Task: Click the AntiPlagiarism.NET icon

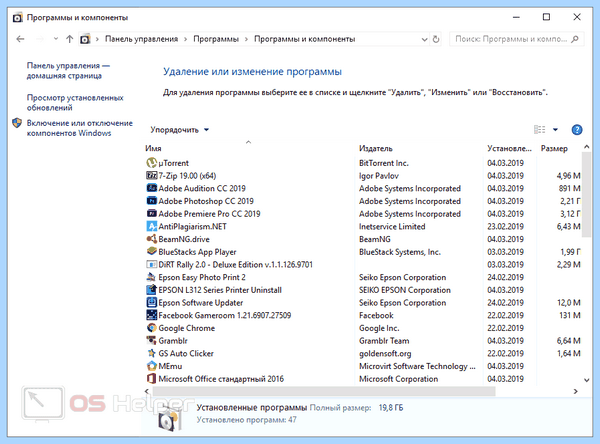Action: click(152, 226)
